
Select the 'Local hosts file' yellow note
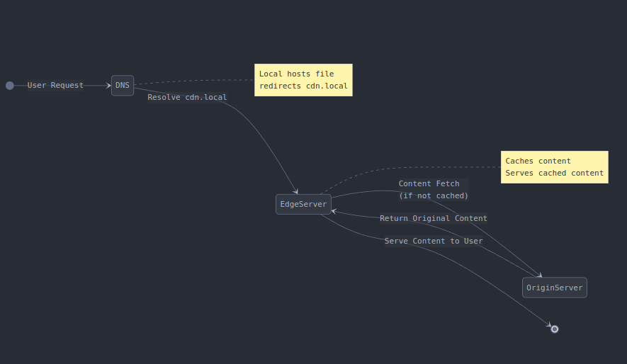303,80
